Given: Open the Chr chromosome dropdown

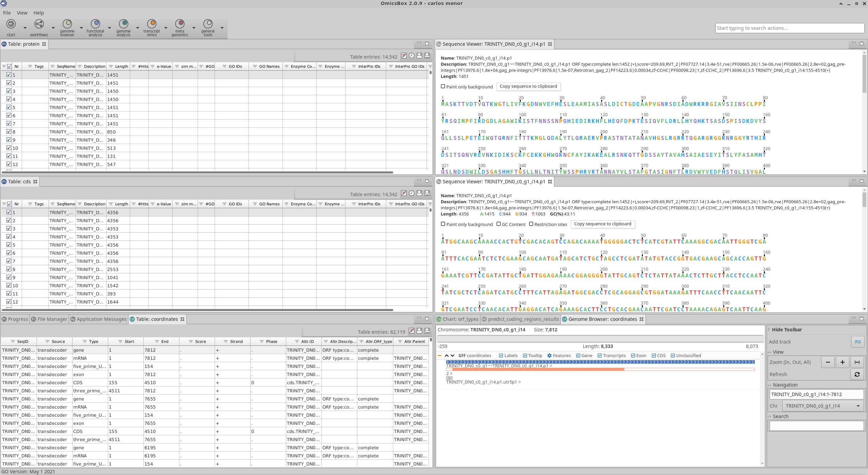Looking at the screenshot, I should pos(823,406).
